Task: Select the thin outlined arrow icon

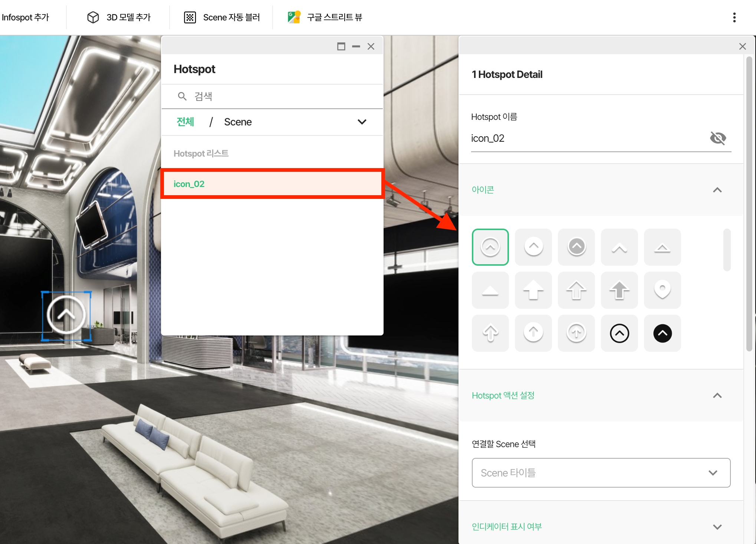Action: [490, 333]
